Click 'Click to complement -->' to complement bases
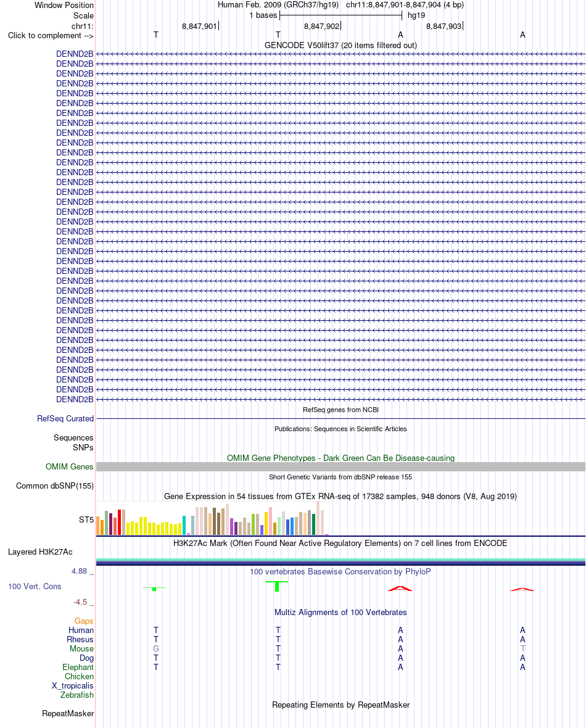The image size is (586, 728). [51, 35]
